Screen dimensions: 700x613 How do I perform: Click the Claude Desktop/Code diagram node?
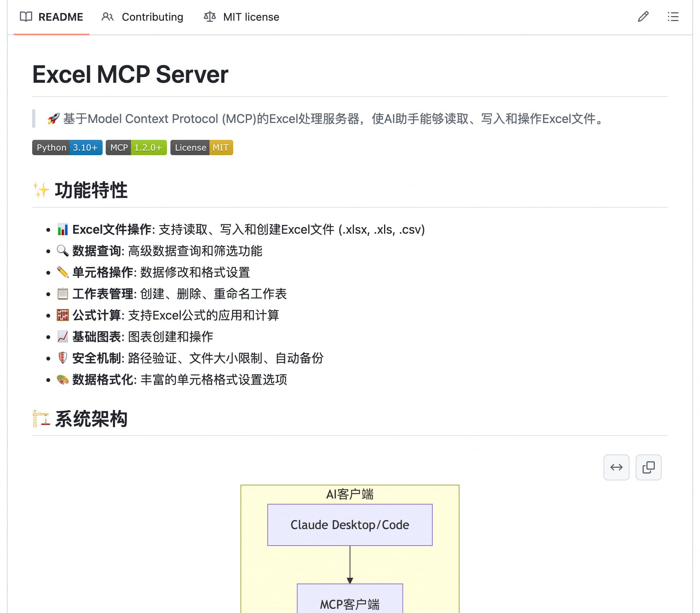(350, 525)
